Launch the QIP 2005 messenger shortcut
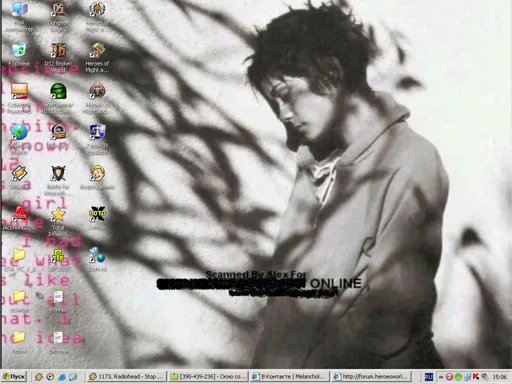 click(x=58, y=255)
